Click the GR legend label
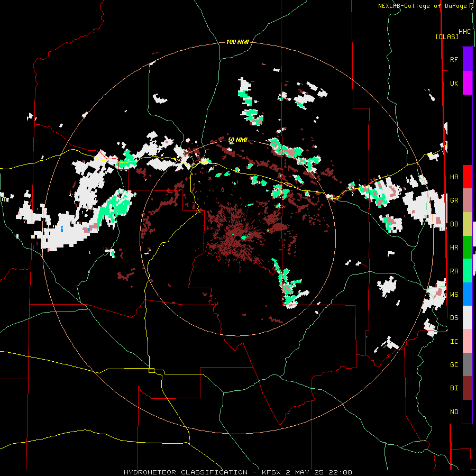The image size is (476, 476). (x=454, y=200)
